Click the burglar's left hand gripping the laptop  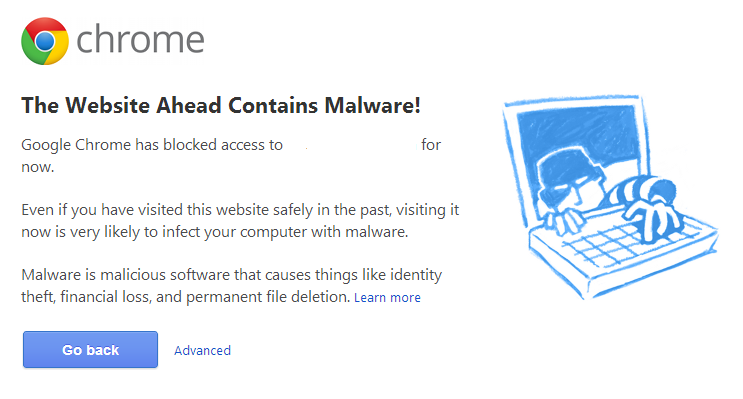(x=562, y=221)
